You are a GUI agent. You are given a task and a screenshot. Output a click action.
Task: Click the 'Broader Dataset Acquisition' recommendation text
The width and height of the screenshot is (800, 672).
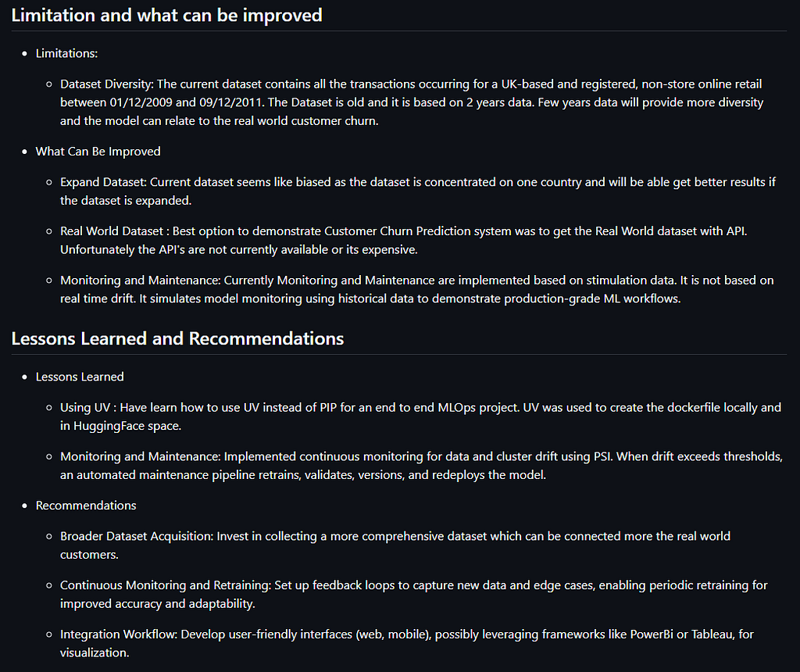click(395, 545)
